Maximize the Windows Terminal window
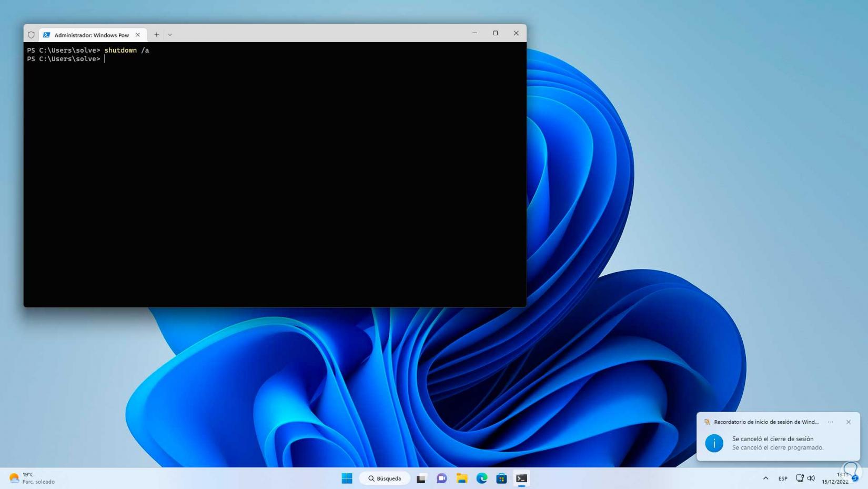The height and width of the screenshot is (489, 868). point(495,33)
